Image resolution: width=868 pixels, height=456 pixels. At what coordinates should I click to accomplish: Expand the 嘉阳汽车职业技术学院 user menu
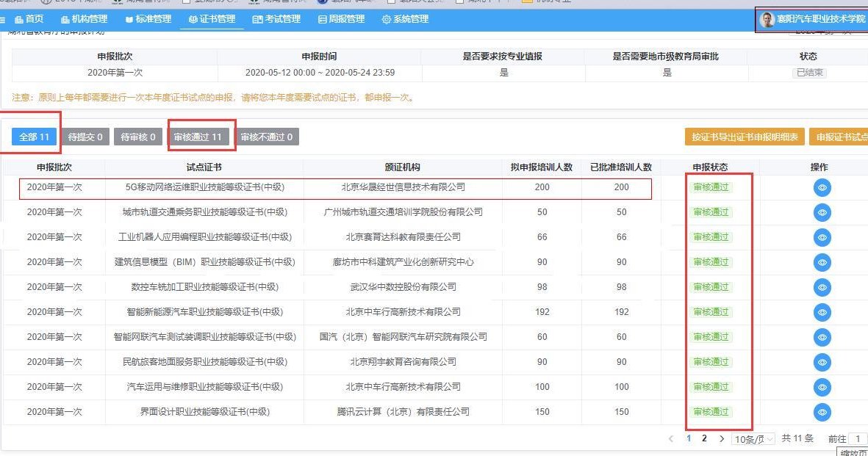[812, 19]
